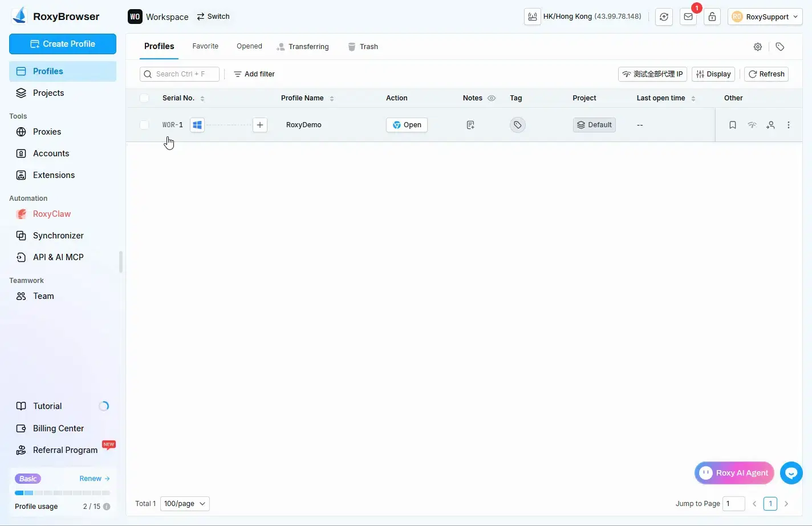Check the select-all checkbox in header
This screenshot has height=526, width=812.
click(144, 98)
